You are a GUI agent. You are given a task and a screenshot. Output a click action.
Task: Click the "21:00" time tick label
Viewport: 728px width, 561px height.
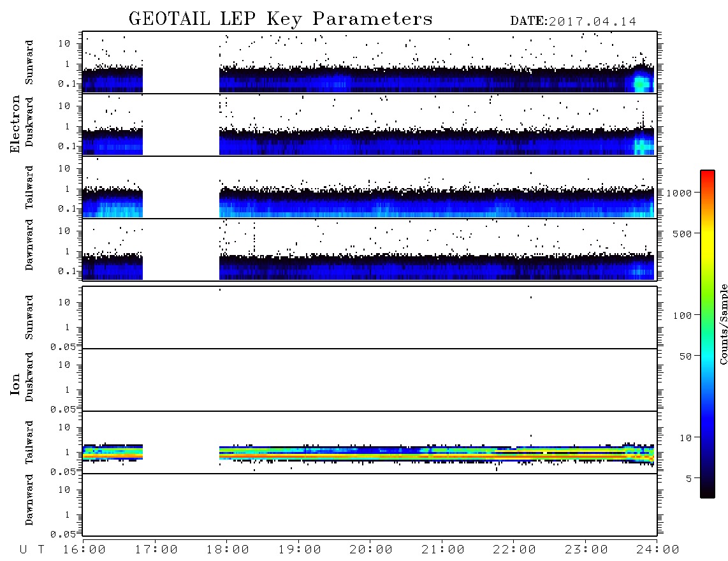pyautogui.click(x=443, y=550)
